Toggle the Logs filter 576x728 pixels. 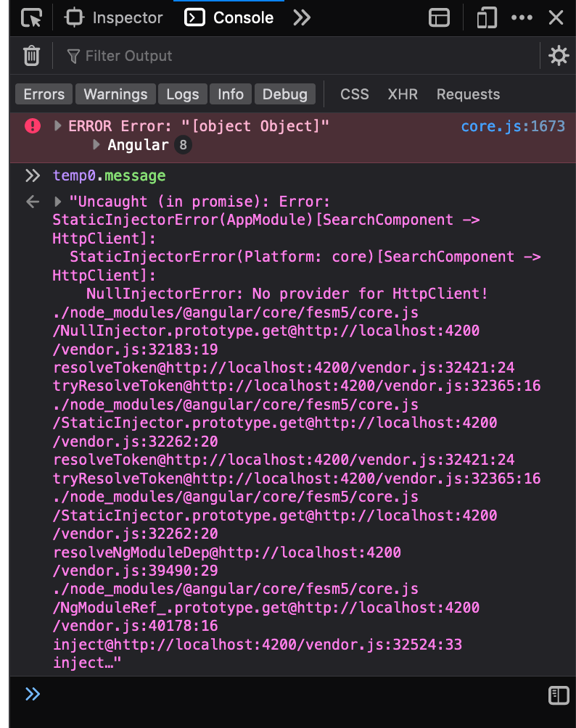182,94
